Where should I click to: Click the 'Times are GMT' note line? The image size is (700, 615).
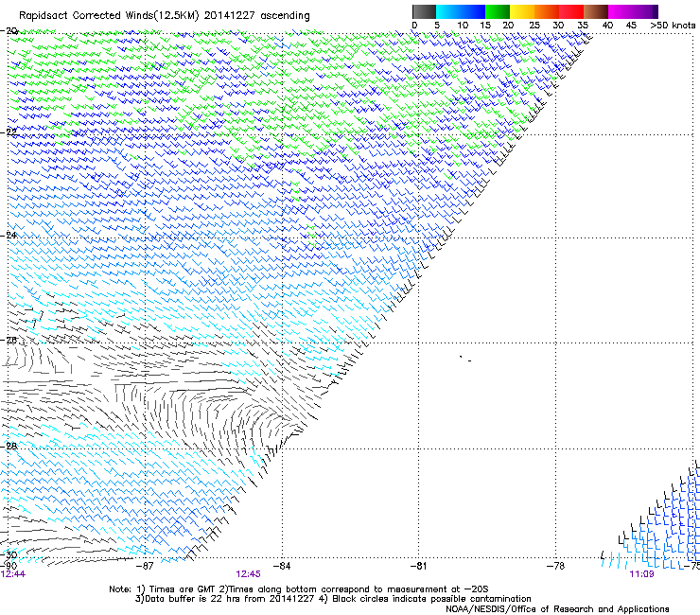coord(299,589)
